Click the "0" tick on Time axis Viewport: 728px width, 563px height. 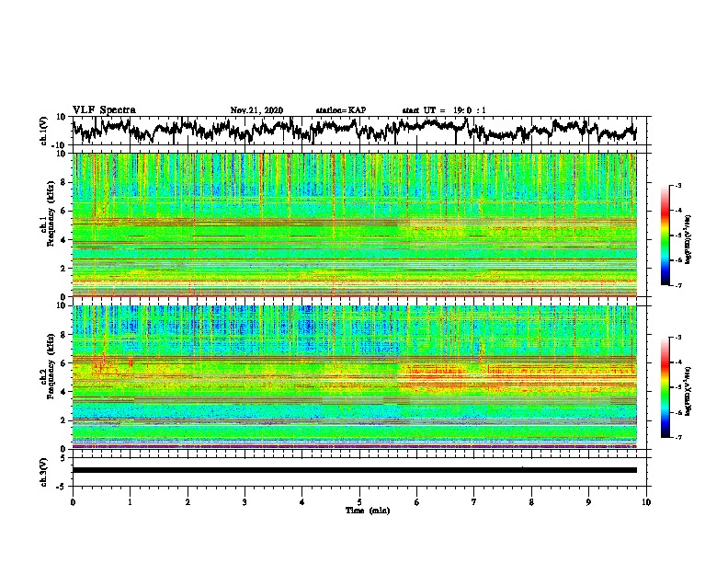point(73,502)
